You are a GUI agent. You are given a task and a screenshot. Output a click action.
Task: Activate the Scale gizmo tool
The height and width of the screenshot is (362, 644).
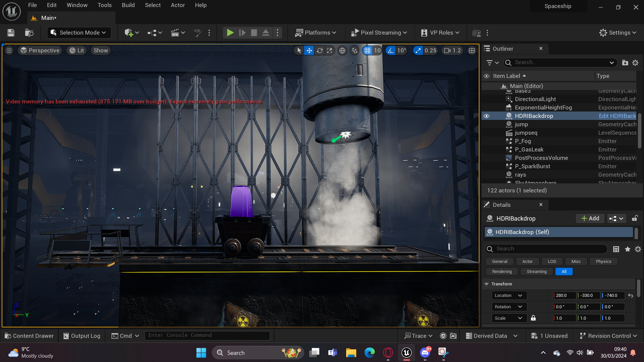[x=330, y=50]
